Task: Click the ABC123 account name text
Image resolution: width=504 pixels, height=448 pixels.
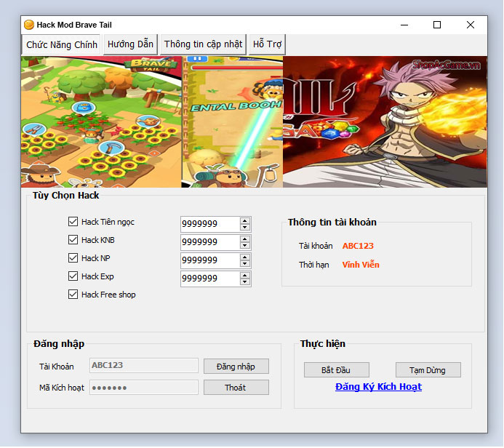Action: point(358,246)
